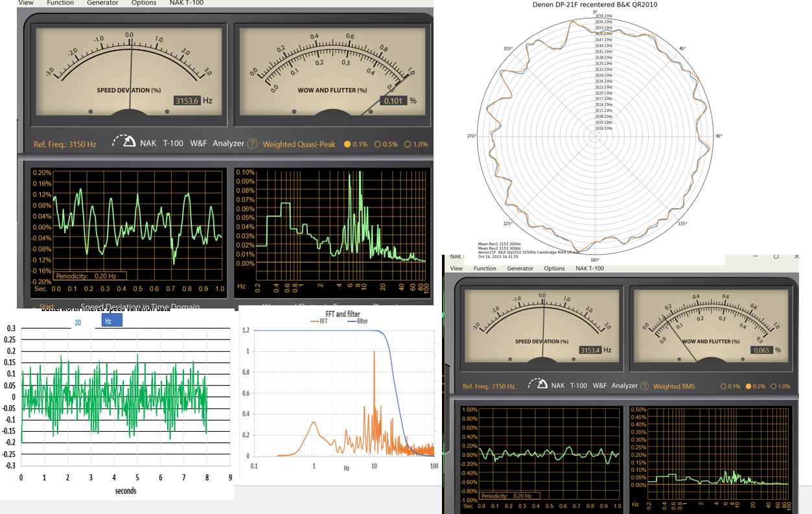Open NAK T-100 menu in the Quasi-Peak analyzer window
The image size is (812, 514).
point(187,3)
